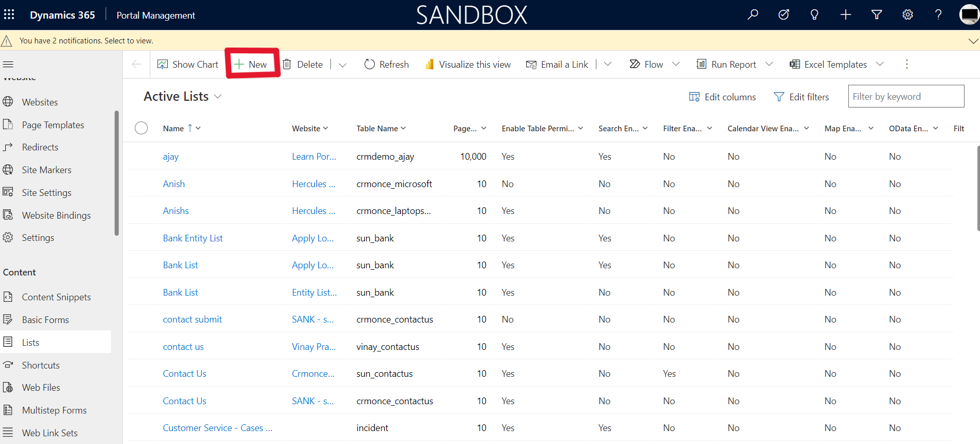Click the quick create plus icon in header
The height and width of the screenshot is (444, 980).
pyautogui.click(x=846, y=14)
